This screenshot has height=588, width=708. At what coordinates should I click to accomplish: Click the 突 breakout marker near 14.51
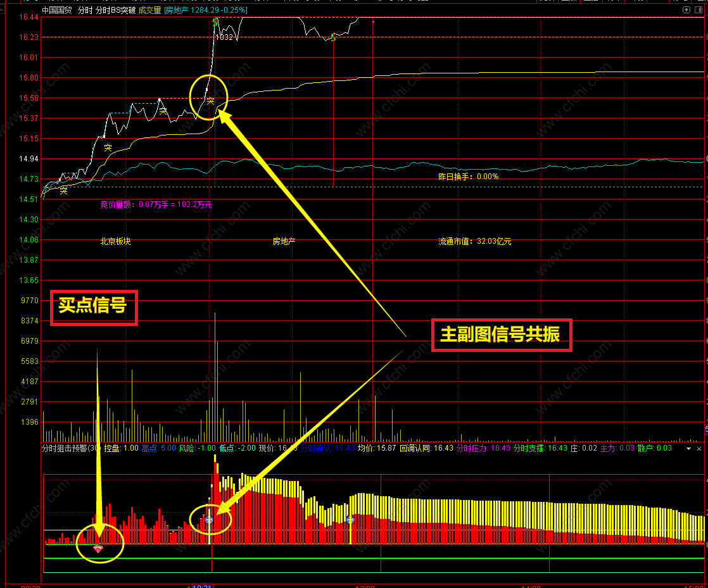(x=64, y=191)
